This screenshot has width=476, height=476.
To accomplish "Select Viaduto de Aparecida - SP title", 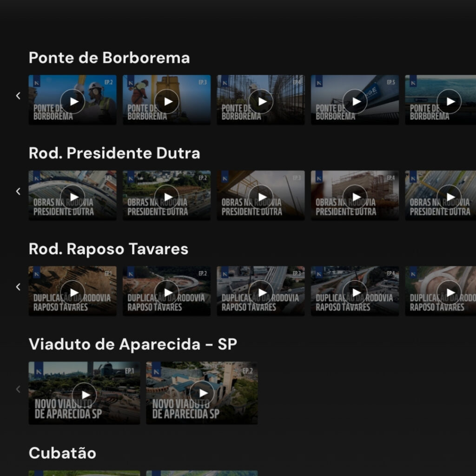I will pos(133,344).
